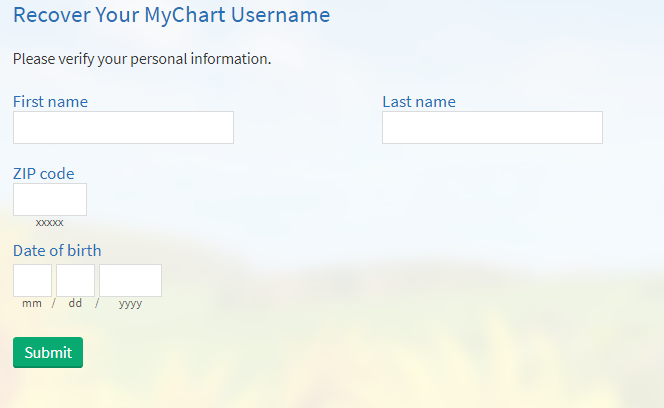Click the year (yyyy) birth date field
This screenshot has height=408, width=664.
pos(130,280)
